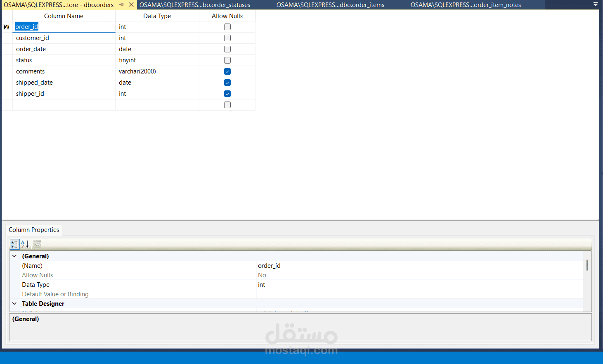Toggle Allow Nulls checkbox in the blank row
The height and width of the screenshot is (364, 603).
click(227, 105)
